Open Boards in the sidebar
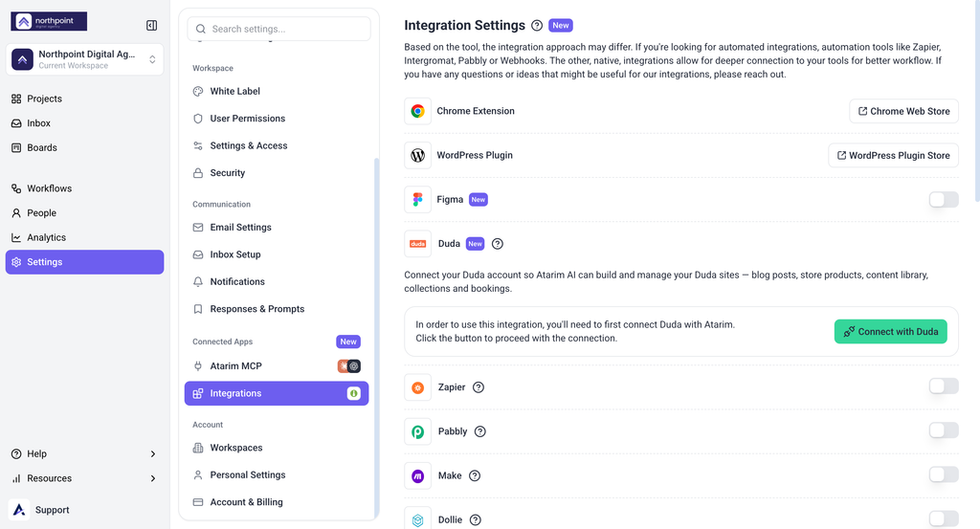Image resolution: width=980 pixels, height=529 pixels. click(84, 147)
